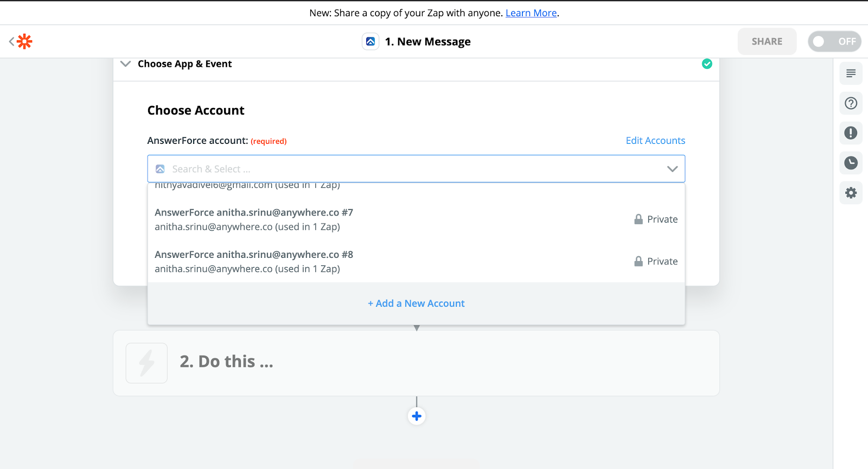Image resolution: width=868 pixels, height=469 pixels.
Task: Click the SHARE button
Action: click(767, 41)
